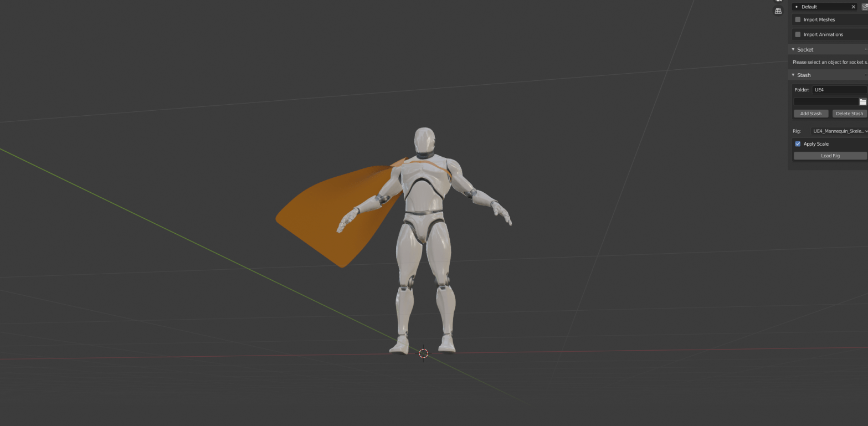Viewport: 868px width, 426px height.
Task: Click the 3D cursor at the mannequin's feet
Action: [x=424, y=353]
